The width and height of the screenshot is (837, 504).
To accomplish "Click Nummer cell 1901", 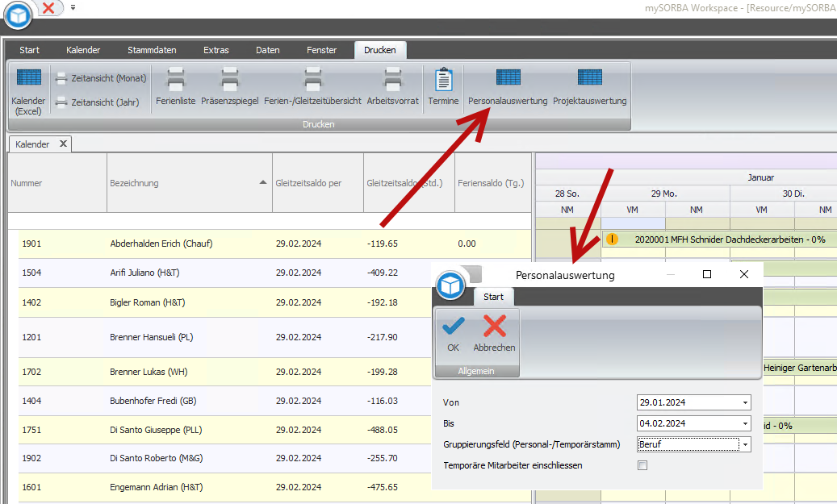I will coord(31,244).
